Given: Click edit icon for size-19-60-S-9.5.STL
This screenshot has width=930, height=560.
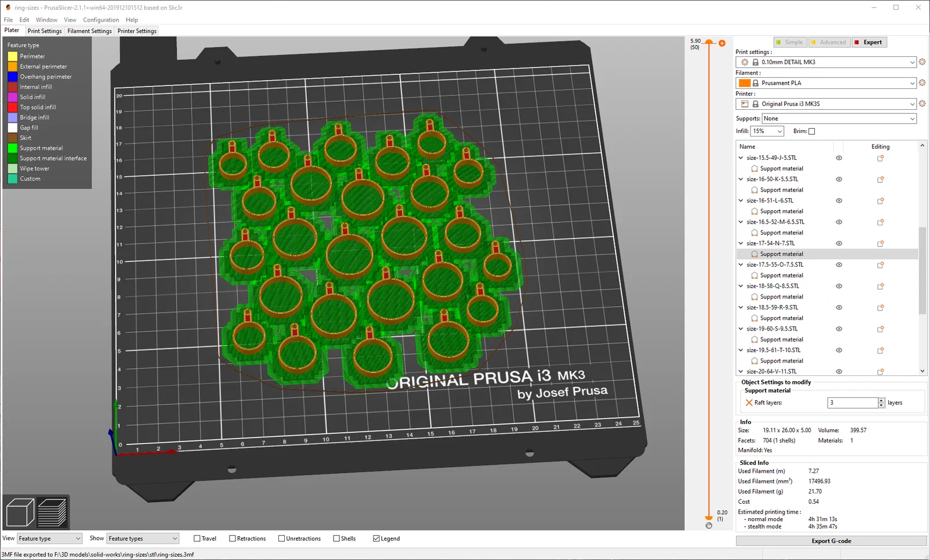Looking at the screenshot, I should coord(881,329).
